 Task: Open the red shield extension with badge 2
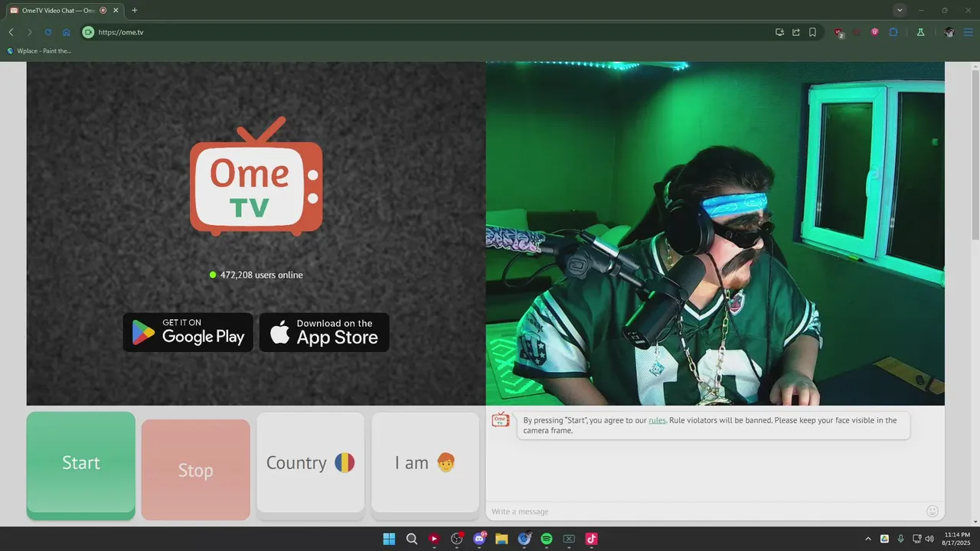point(839,33)
